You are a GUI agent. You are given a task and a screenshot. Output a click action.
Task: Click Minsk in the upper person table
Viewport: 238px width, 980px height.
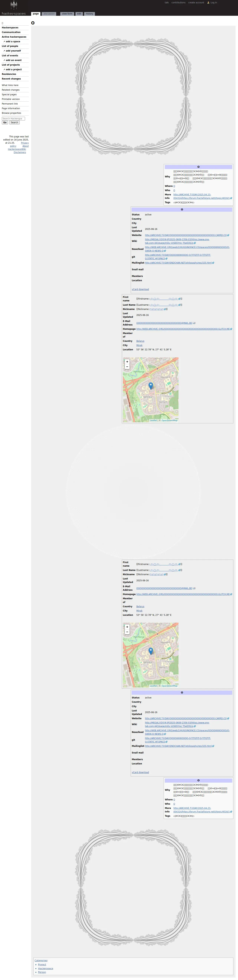[140, 346]
